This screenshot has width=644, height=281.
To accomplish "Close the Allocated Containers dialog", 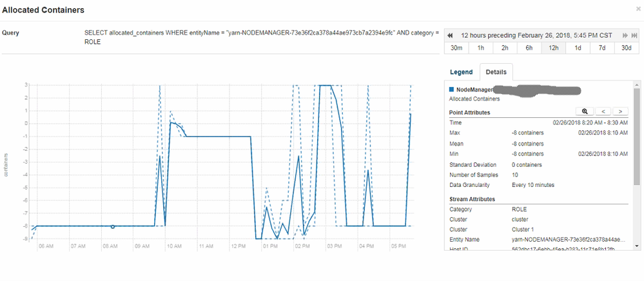I will click(638, 8).
